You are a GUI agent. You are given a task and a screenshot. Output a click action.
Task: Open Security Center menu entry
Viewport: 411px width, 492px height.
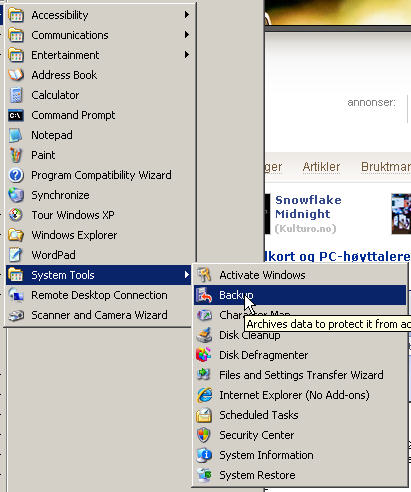(x=300, y=435)
